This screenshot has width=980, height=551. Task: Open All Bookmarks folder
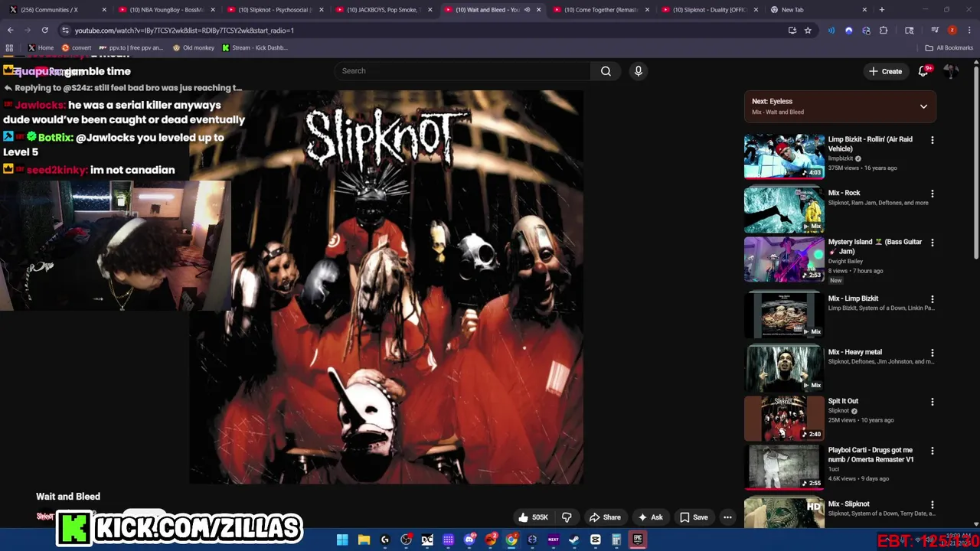pyautogui.click(x=949, y=47)
